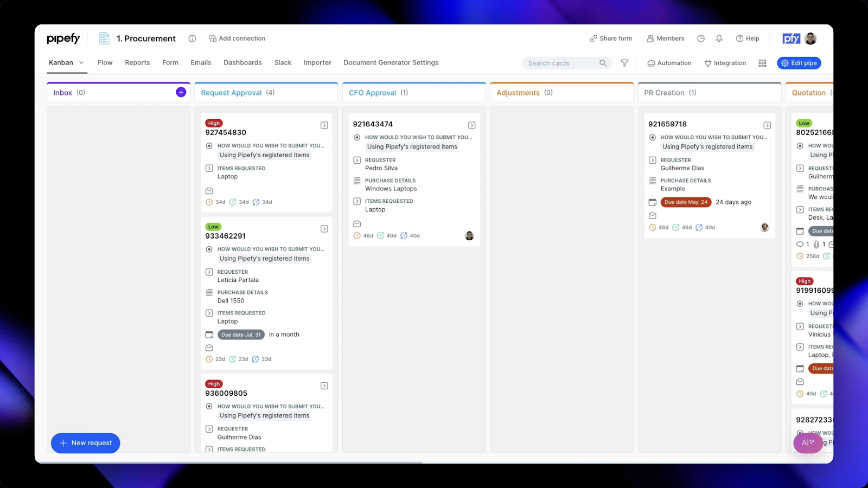Viewport: 868px width, 488px height.
Task: Open the filter funnel icon
Action: [x=625, y=63]
